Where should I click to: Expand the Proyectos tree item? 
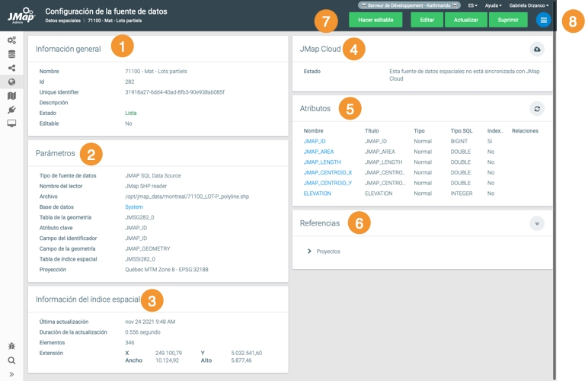[309, 251]
